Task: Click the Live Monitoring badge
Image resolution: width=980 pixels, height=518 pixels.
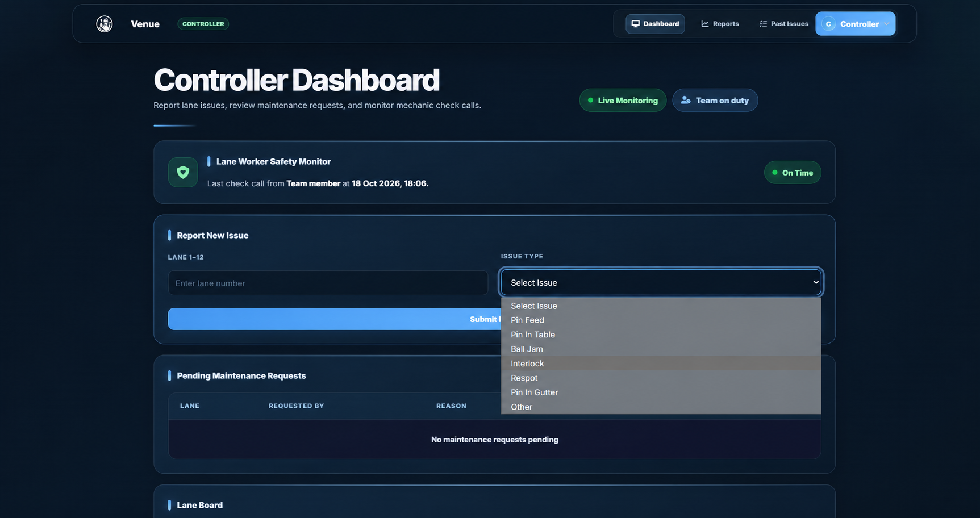Action: click(x=623, y=100)
